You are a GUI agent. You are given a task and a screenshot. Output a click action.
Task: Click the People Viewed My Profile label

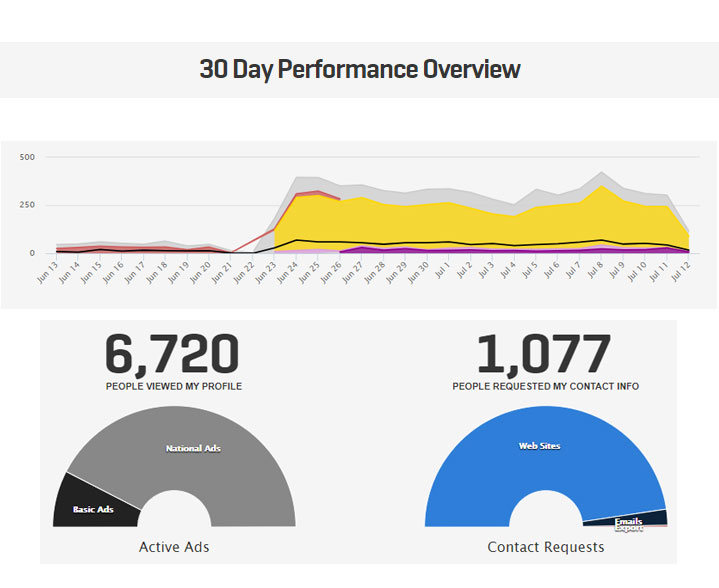(173, 386)
